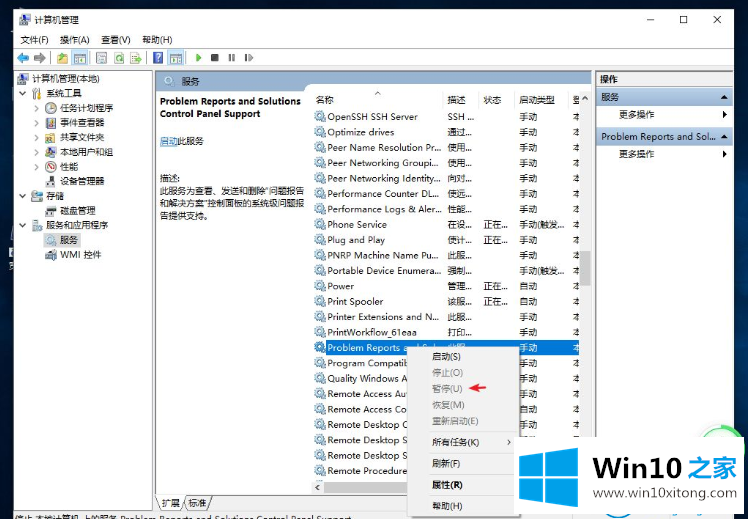Screen dimensions: 749x519
Task: Click the Pause service toolbar icon
Action: coord(232,58)
